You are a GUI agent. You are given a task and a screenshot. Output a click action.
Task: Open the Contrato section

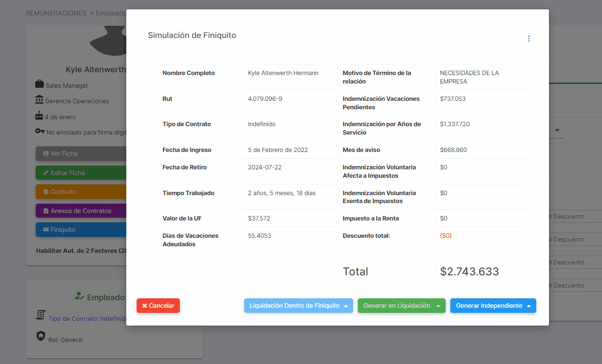pos(81,192)
